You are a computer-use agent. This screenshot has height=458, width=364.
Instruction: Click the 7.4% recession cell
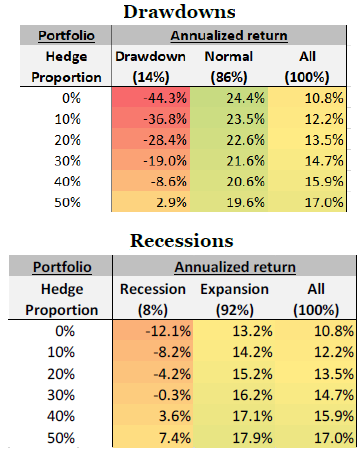click(153, 437)
